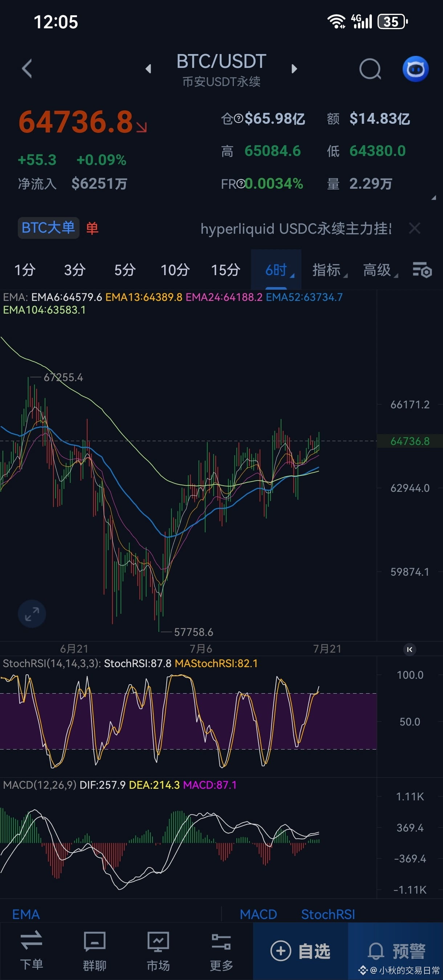Tap the 币安USDT永续 subtitle
Image resolution: width=443 pixels, height=980 pixels.
(x=221, y=81)
